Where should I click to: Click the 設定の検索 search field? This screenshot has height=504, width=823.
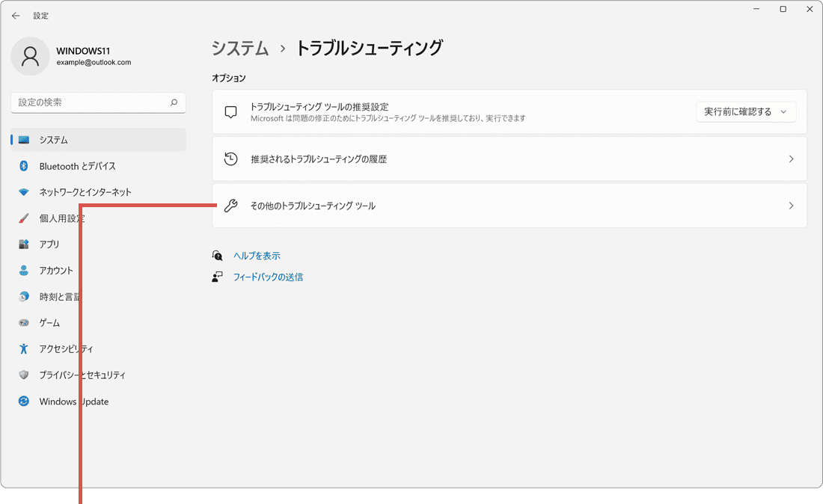[98, 102]
